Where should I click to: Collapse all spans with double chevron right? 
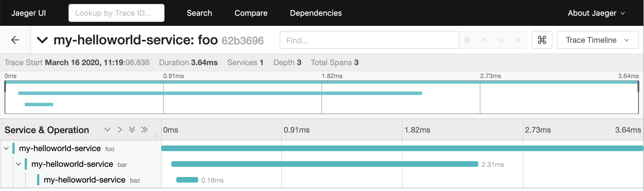click(144, 129)
